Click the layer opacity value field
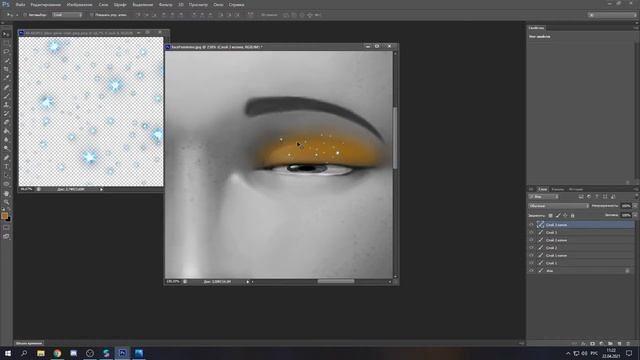Image resolution: width=640 pixels, height=360 pixels. tap(626, 206)
